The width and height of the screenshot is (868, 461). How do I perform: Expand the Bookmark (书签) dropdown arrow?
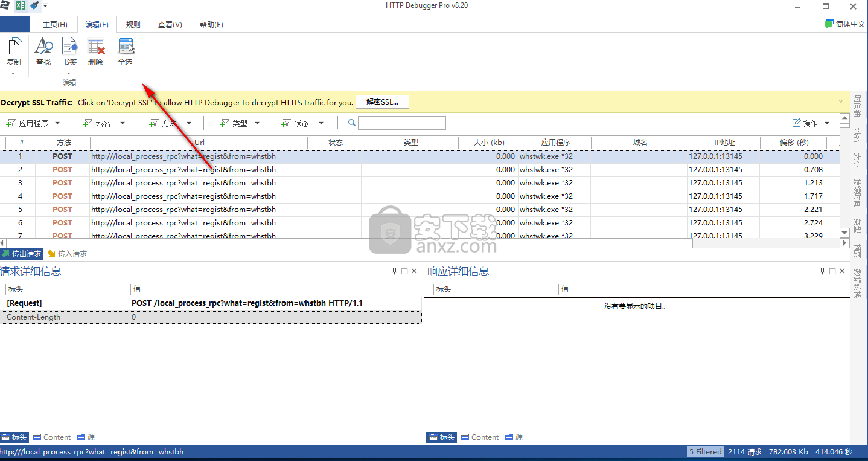69,74
